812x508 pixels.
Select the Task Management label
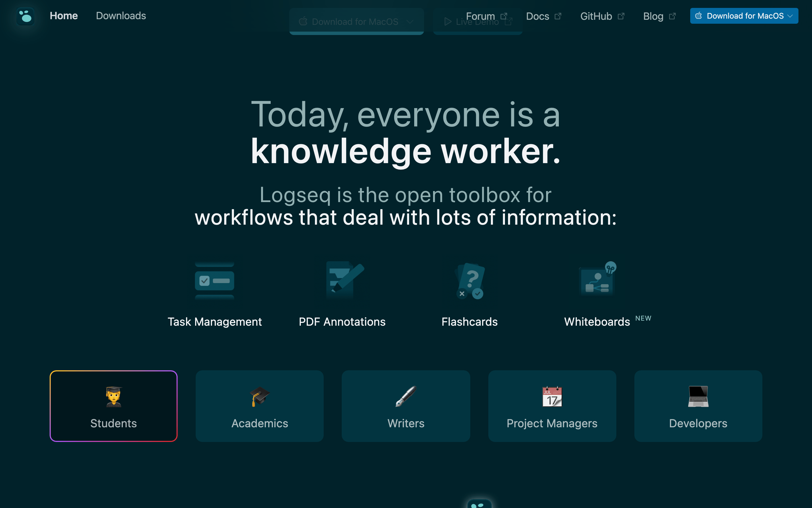coord(214,322)
